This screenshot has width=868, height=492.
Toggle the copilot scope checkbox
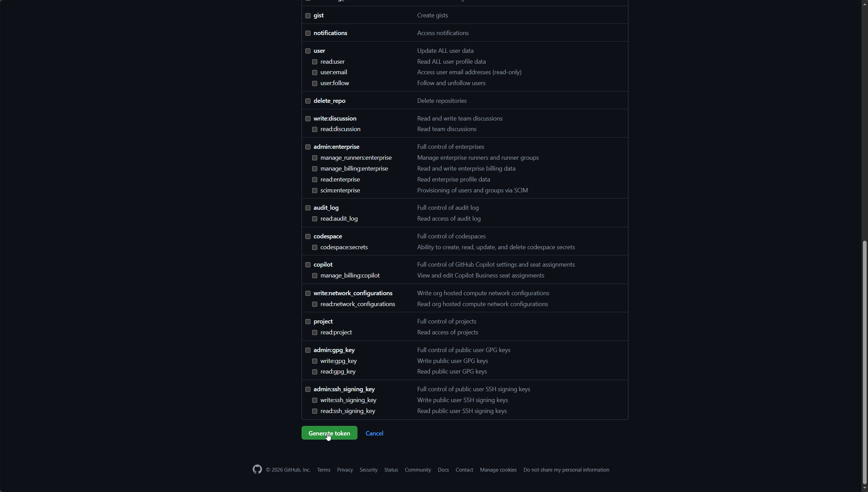pyautogui.click(x=308, y=265)
